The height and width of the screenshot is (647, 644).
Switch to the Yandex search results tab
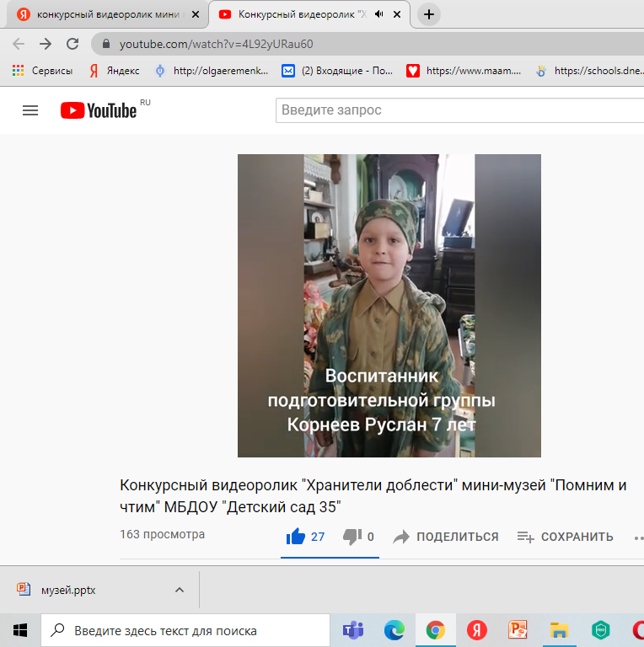pos(101,14)
